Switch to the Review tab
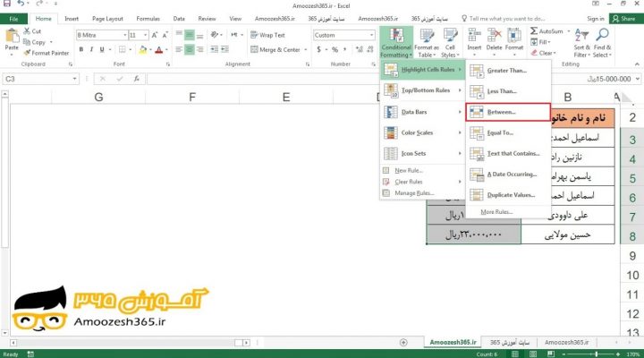 click(207, 19)
